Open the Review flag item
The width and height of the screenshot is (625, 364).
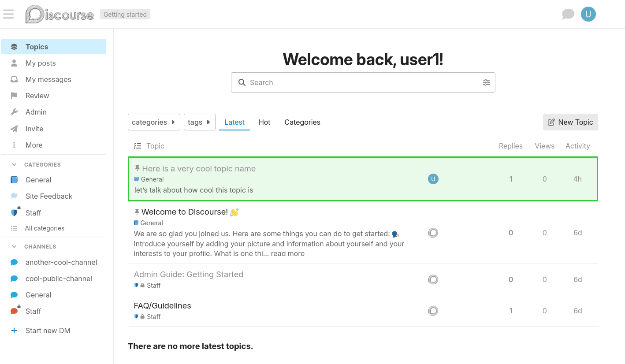[14, 96]
